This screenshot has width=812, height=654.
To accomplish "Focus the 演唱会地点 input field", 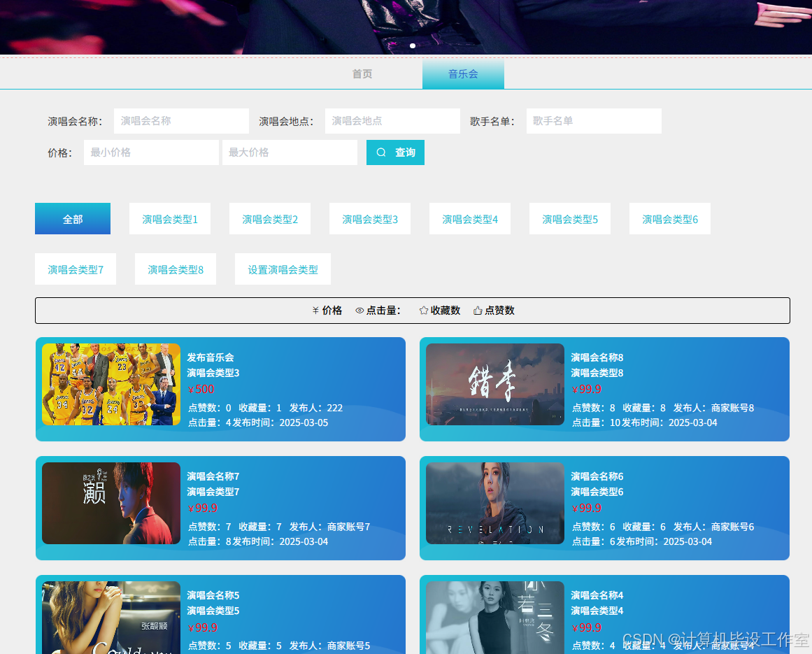I will [x=392, y=120].
